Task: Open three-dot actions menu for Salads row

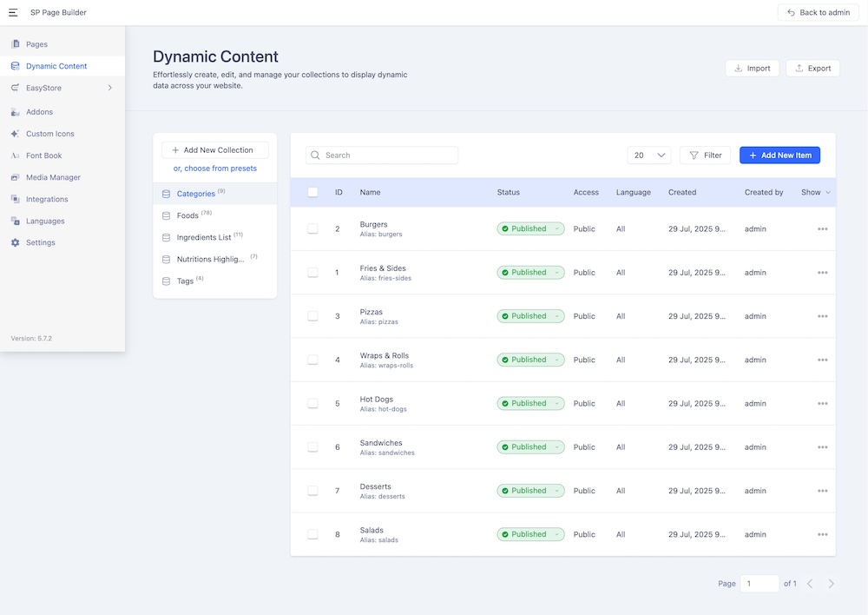Action: point(822,535)
